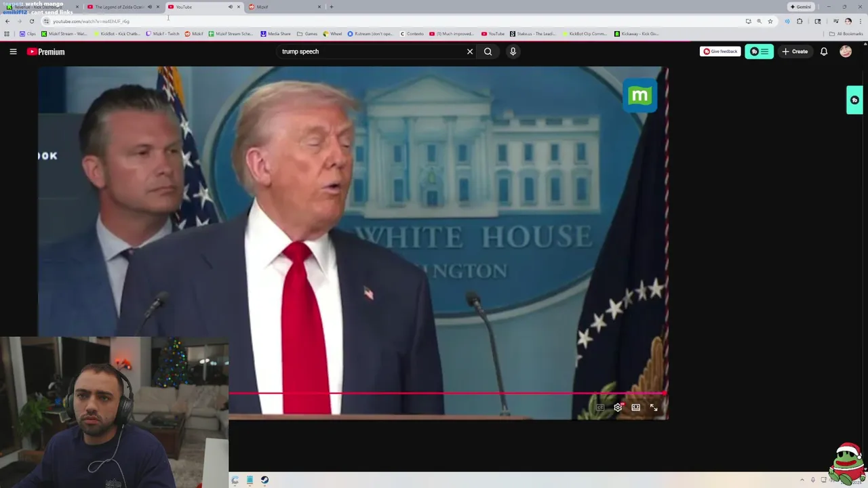868x488 pixels.
Task: Go to YouTube Premium home logo
Action: pyautogui.click(x=46, y=52)
